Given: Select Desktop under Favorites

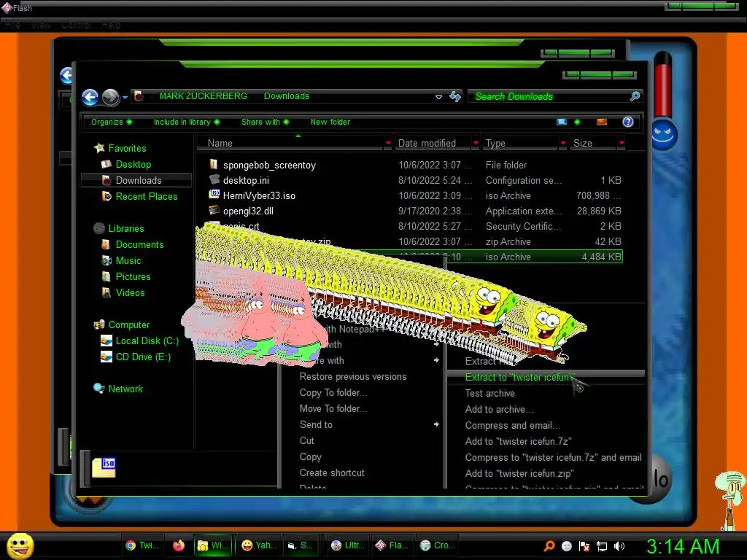Looking at the screenshot, I should 133,164.
